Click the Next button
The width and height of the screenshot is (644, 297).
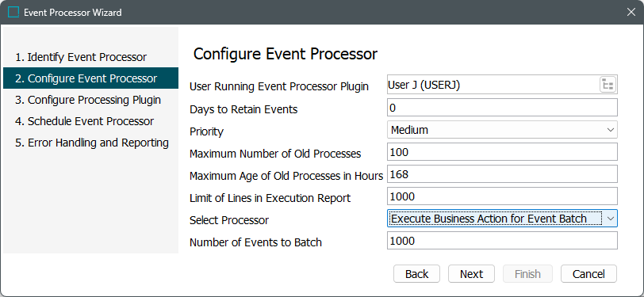471,274
